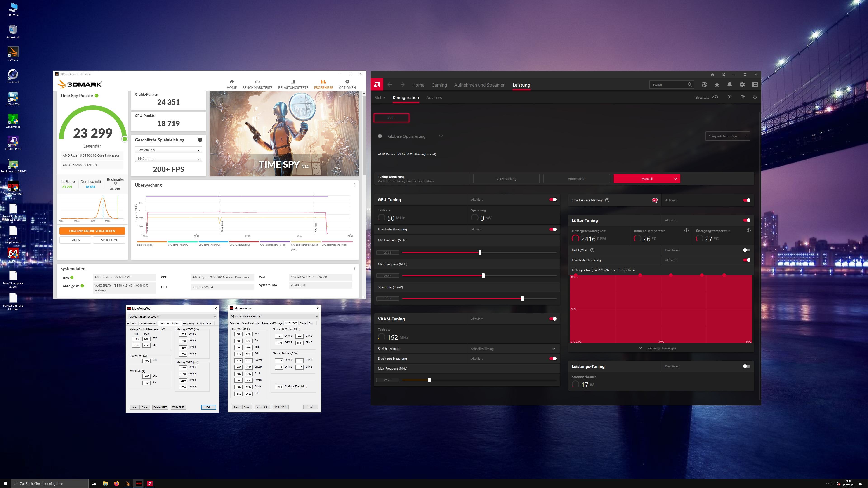868x488 pixels.
Task: Turn off Smart Access Memory toggle
Action: [746, 200]
